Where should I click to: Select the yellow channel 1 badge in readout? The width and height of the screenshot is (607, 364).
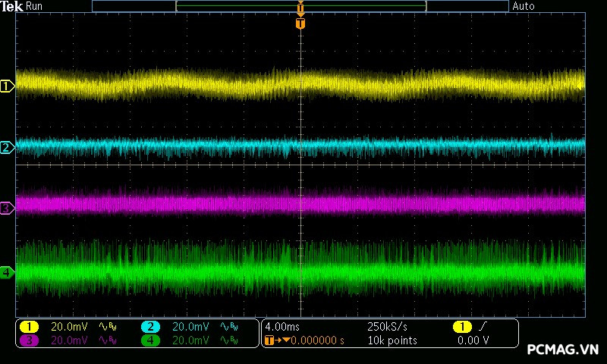(29, 326)
